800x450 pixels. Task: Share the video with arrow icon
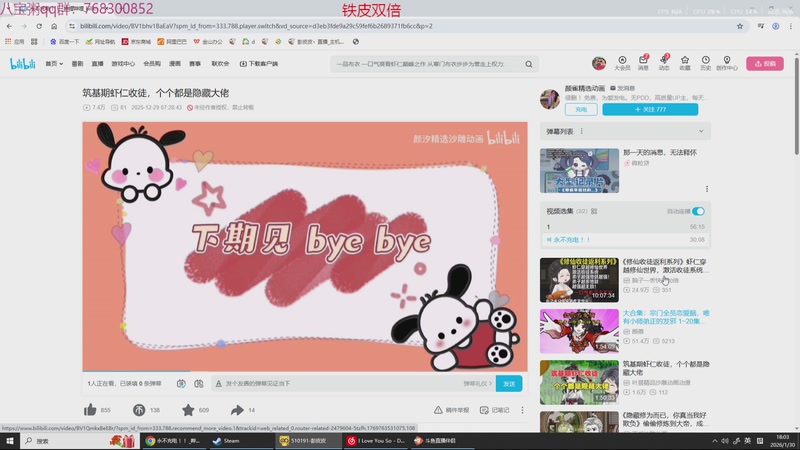[237, 410]
